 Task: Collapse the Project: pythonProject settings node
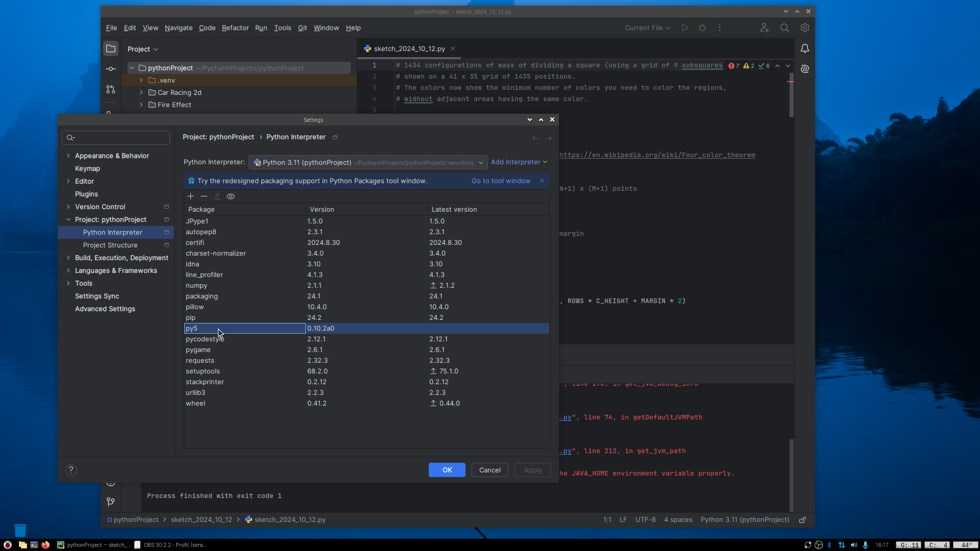coord(68,219)
